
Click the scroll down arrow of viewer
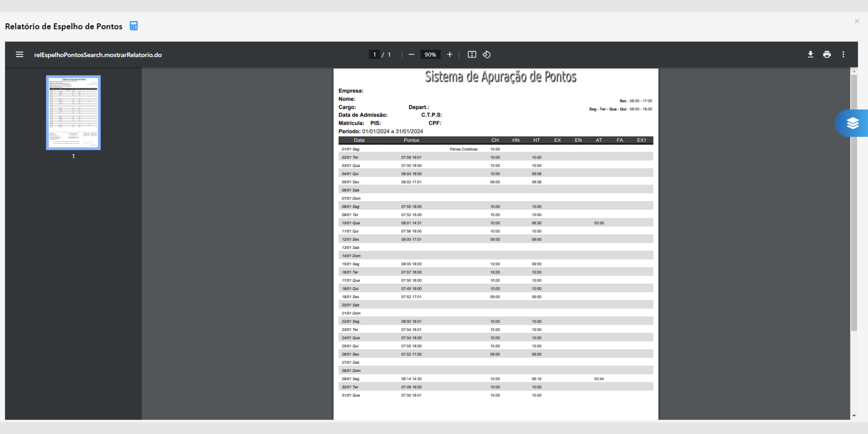tap(854, 415)
